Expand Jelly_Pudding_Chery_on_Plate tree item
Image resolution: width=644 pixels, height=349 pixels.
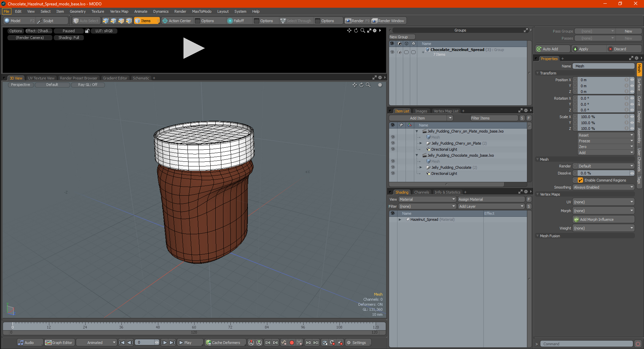point(421,143)
